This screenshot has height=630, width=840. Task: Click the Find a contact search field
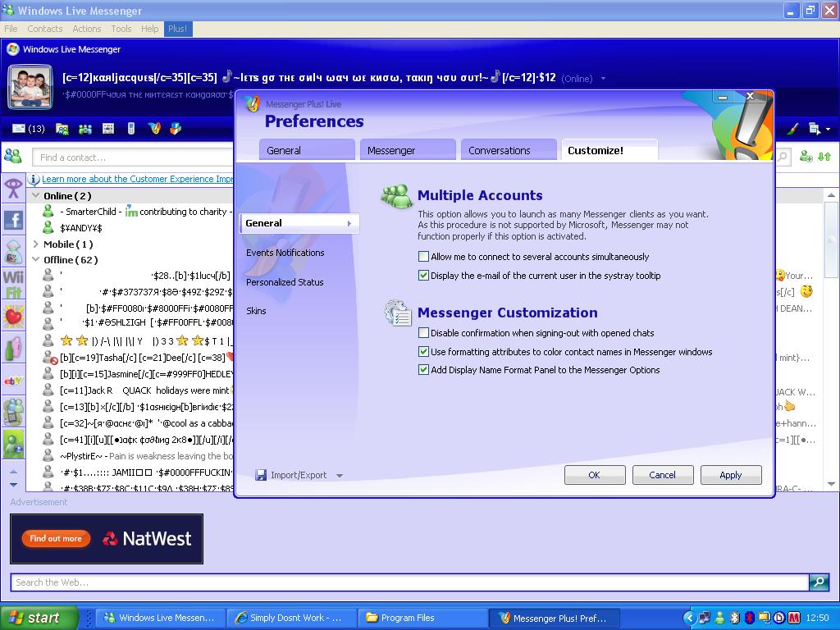pyautogui.click(x=131, y=157)
